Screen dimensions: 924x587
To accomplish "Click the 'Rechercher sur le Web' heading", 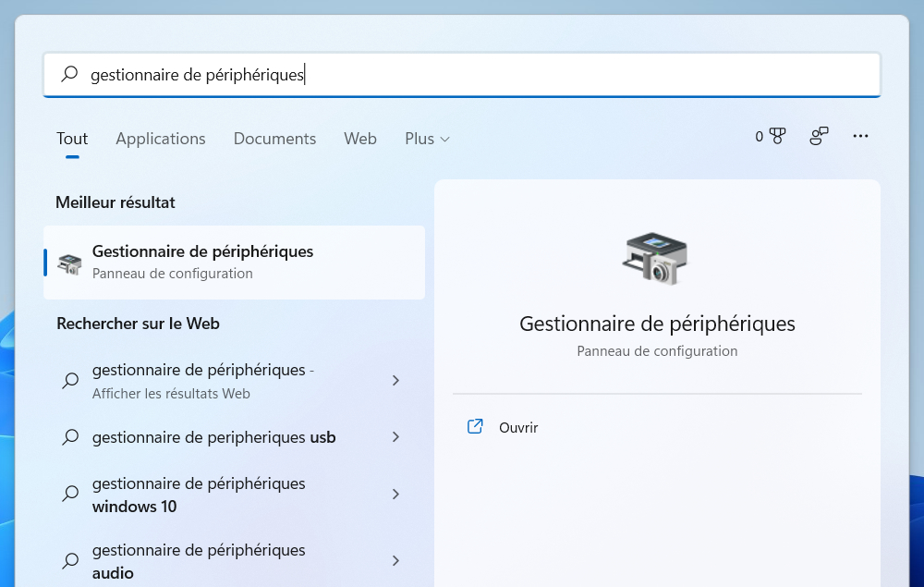I will tap(138, 324).
